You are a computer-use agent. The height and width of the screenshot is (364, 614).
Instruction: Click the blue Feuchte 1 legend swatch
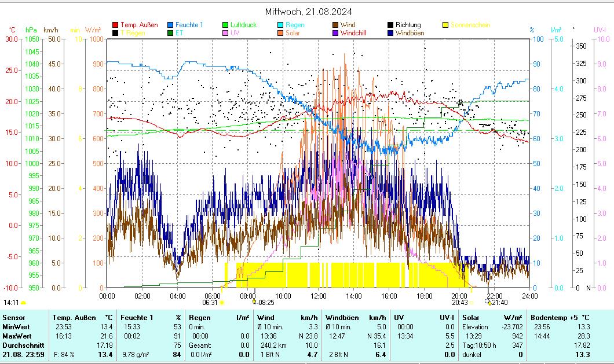coord(170,25)
